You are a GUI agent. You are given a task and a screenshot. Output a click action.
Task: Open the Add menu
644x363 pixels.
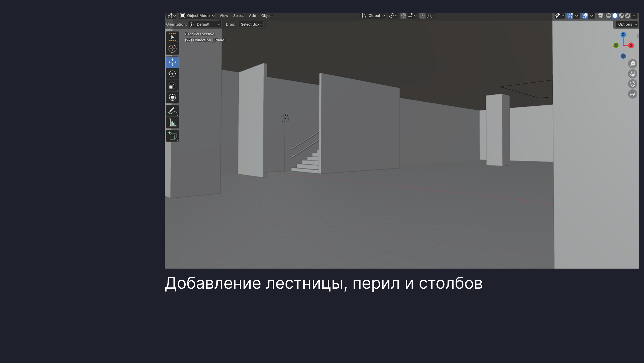(x=252, y=16)
